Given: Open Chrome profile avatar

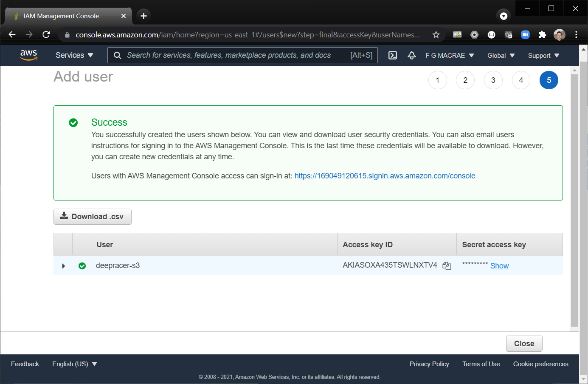Looking at the screenshot, I should (x=560, y=35).
